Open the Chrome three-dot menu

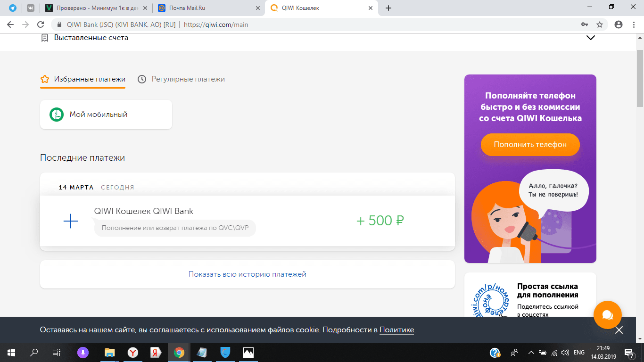coord(634,25)
